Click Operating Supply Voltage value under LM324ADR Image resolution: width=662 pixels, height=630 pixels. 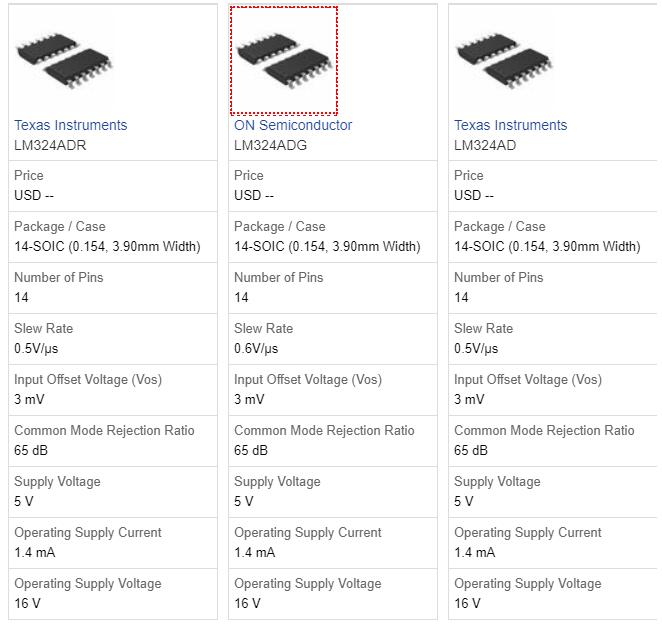tap(27, 603)
